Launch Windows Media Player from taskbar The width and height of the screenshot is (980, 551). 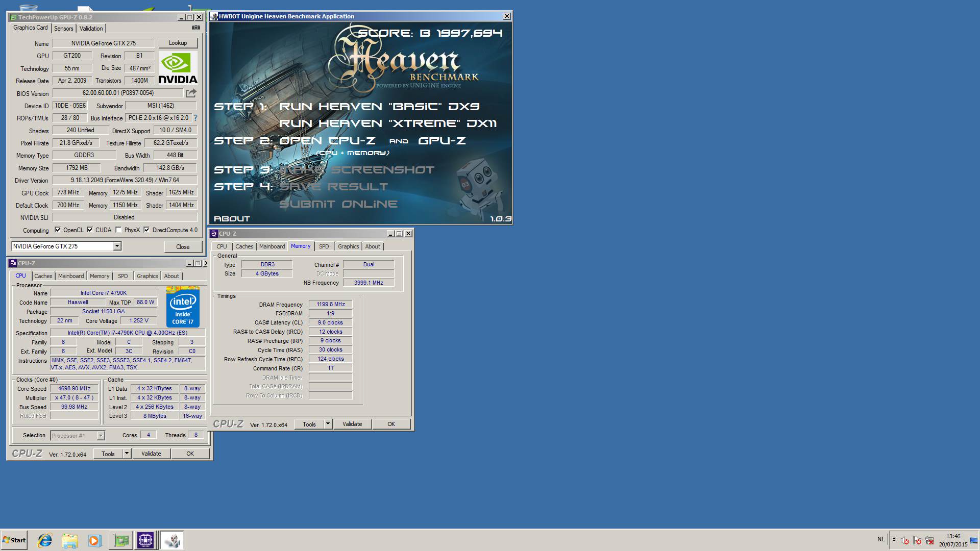click(94, 540)
